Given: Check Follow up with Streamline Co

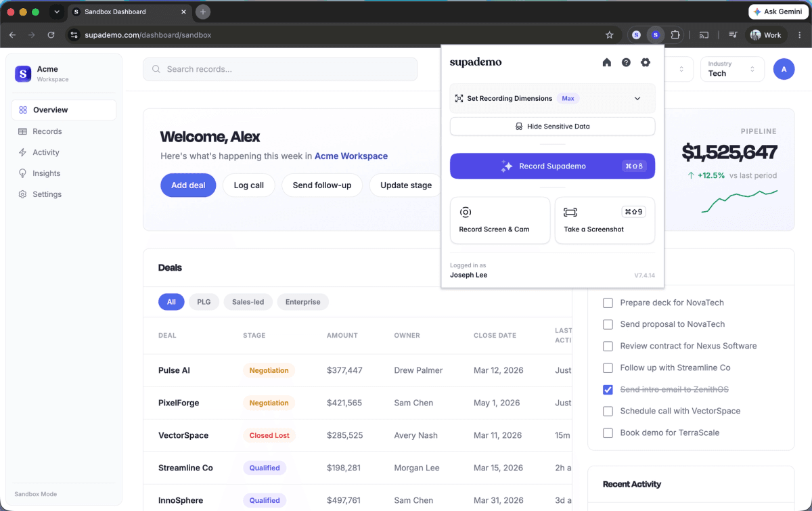Looking at the screenshot, I should click(608, 368).
